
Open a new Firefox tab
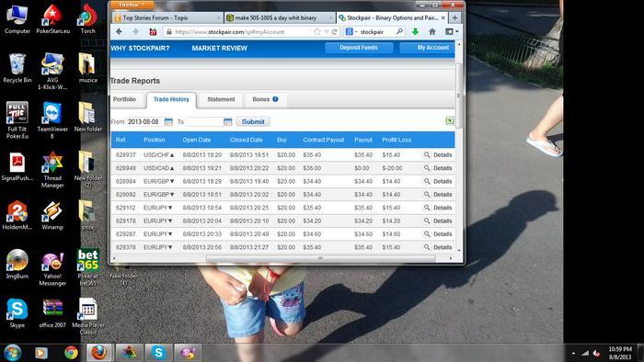(x=454, y=18)
